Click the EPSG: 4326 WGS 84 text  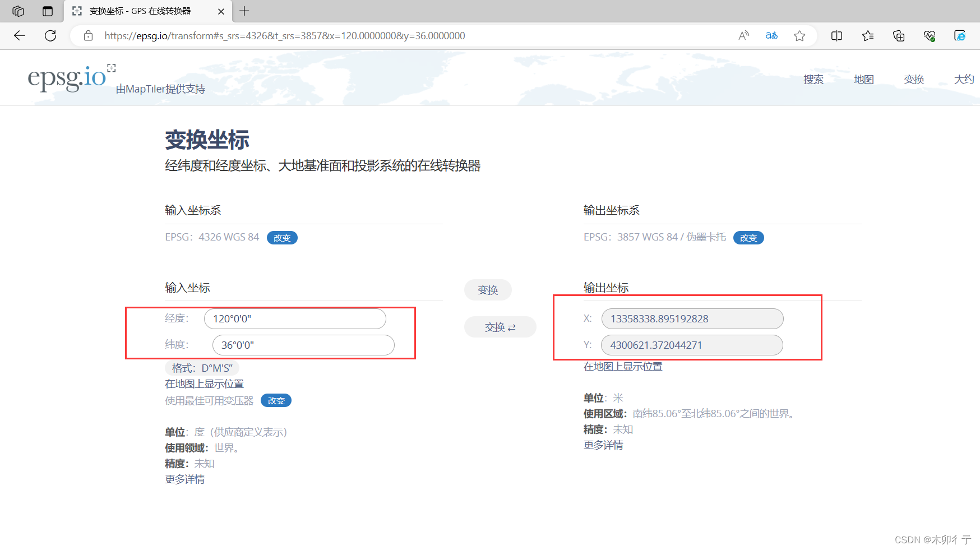pos(212,237)
